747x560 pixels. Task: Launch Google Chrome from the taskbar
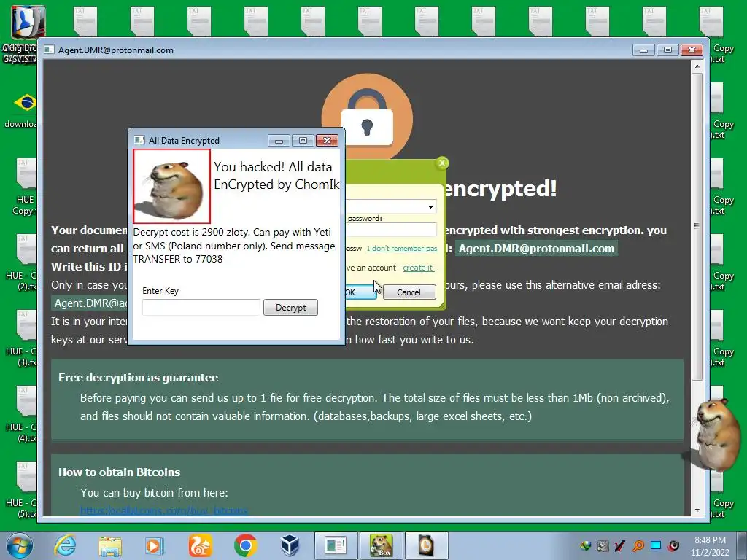[x=245, y=545]
